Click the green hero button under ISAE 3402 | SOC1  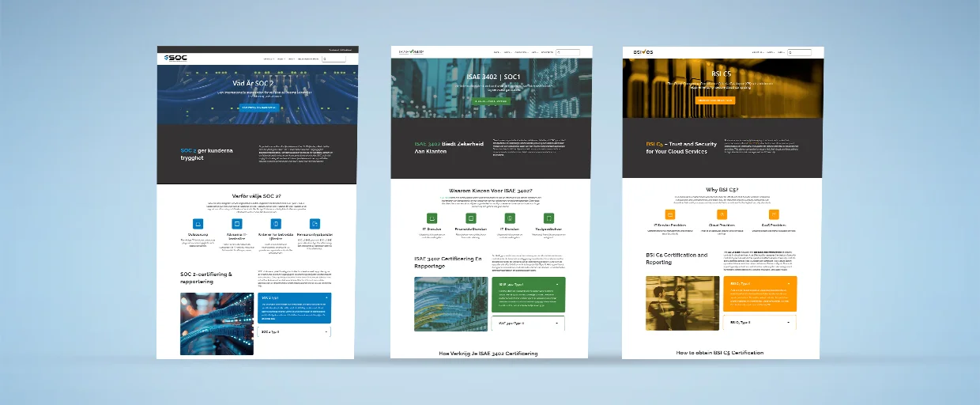[490, 101]
